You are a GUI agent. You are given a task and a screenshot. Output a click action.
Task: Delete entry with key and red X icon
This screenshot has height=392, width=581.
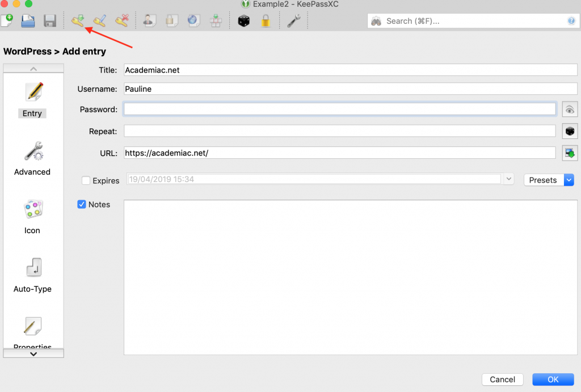pyautogui.click(x=121, y=21)
